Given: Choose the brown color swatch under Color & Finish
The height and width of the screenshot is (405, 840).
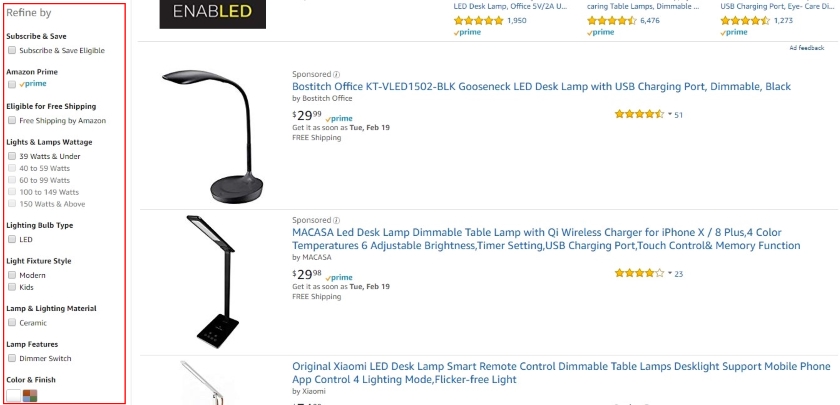Looking at the screenshot, I should click(x=30, y=395).
